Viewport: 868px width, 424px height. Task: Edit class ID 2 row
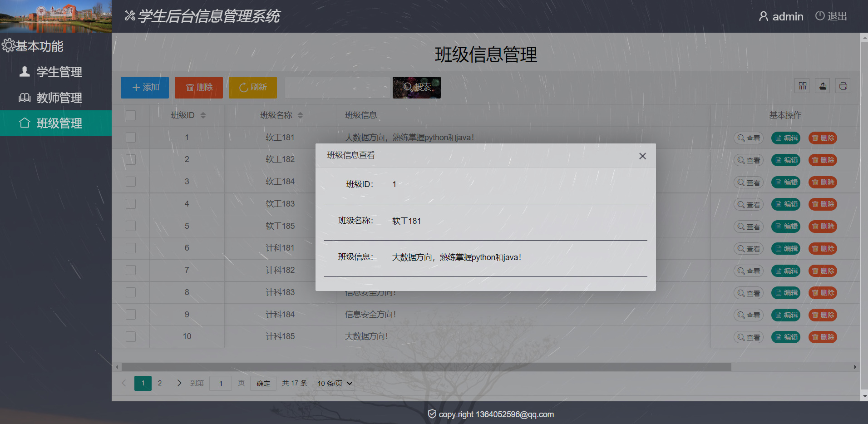[786, 160]
